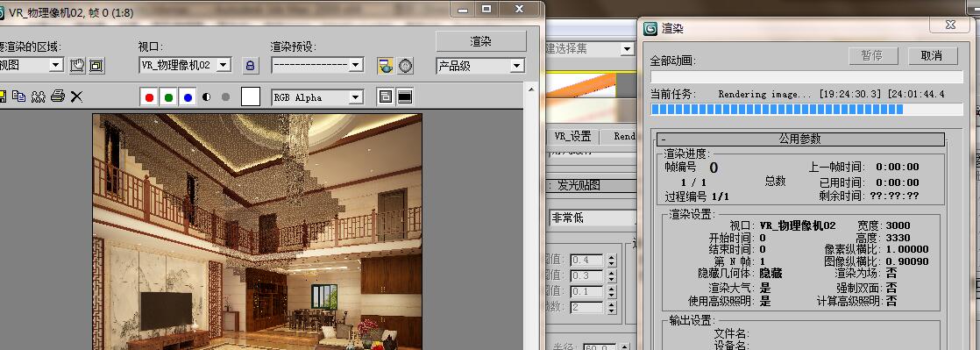980x350 pixels.
Task: Click the print image icon
Action: 58,96
